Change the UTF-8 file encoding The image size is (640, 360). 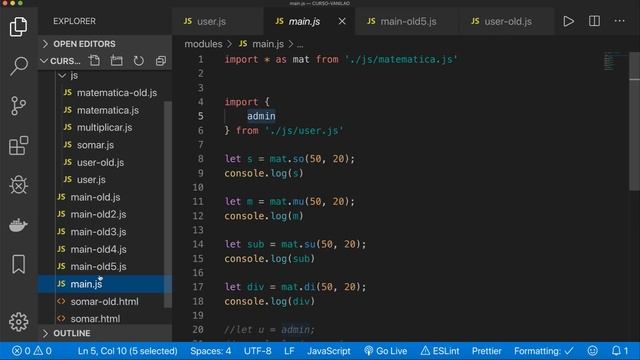pyautogui.click(x=258, y=351)
